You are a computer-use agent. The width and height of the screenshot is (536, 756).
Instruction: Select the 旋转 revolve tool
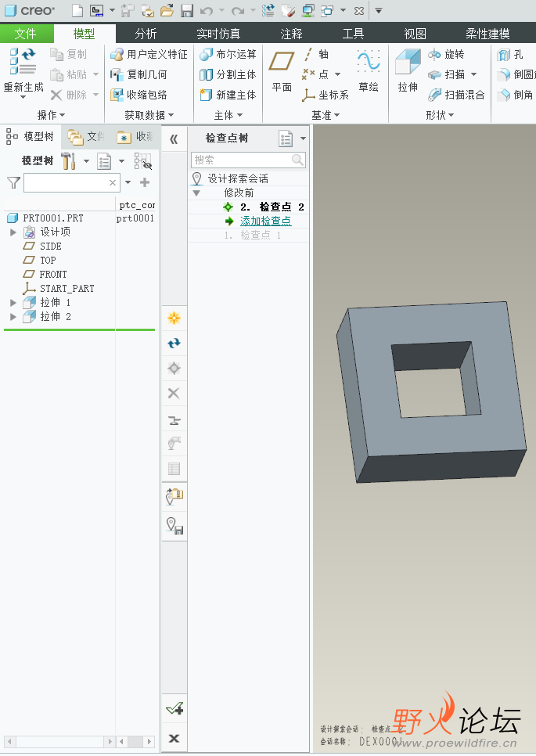pos(446,54)
